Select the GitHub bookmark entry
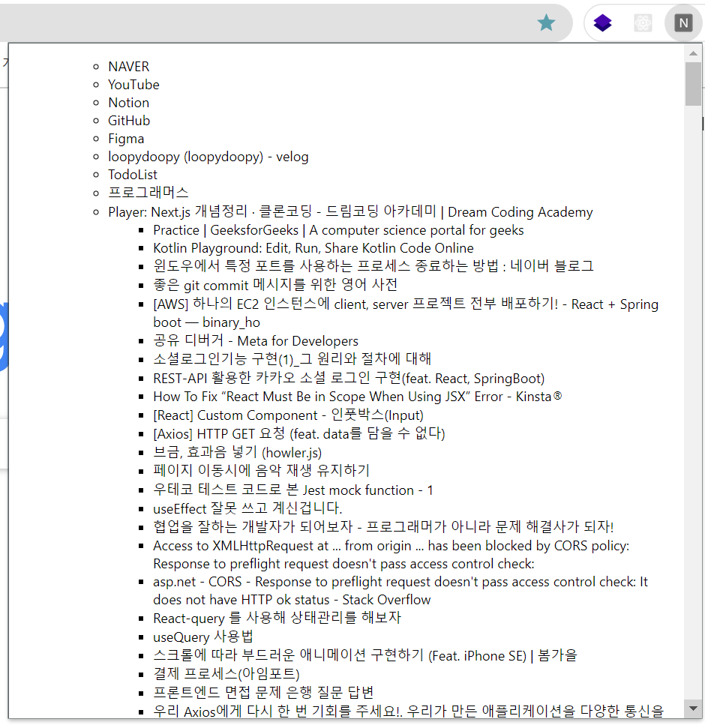This screenshot has width=705, height=728. click(x=129, y=121)
